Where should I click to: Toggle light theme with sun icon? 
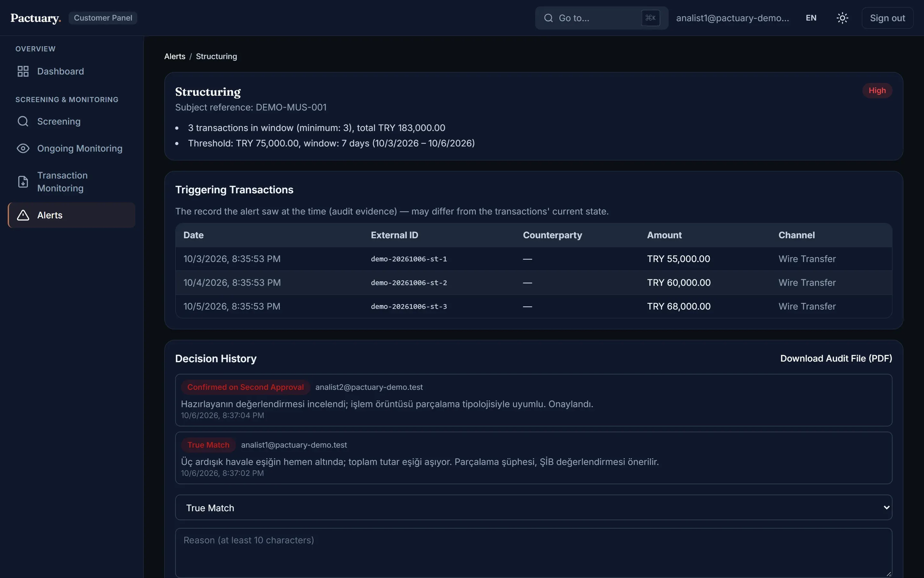(842, 18)
